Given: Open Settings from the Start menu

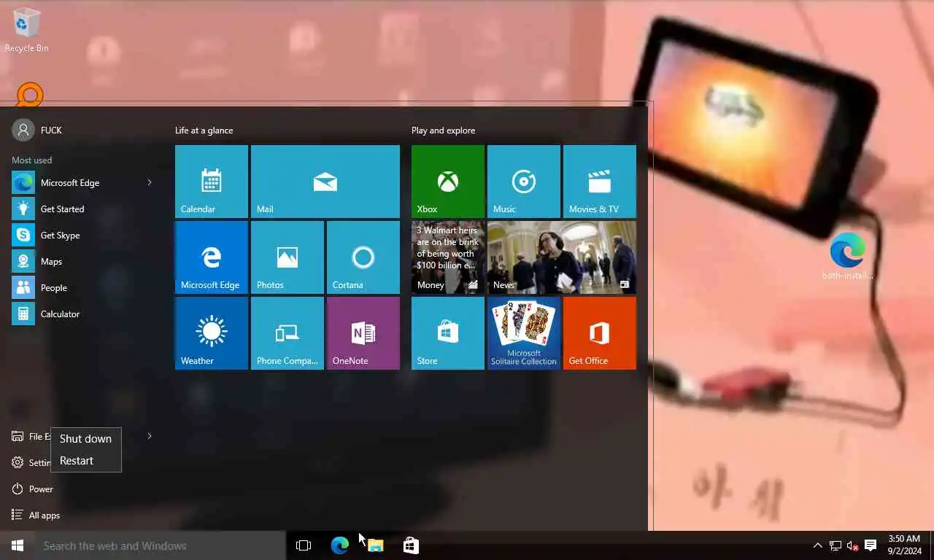Looking at the screenshot, I should click(29, 462).
